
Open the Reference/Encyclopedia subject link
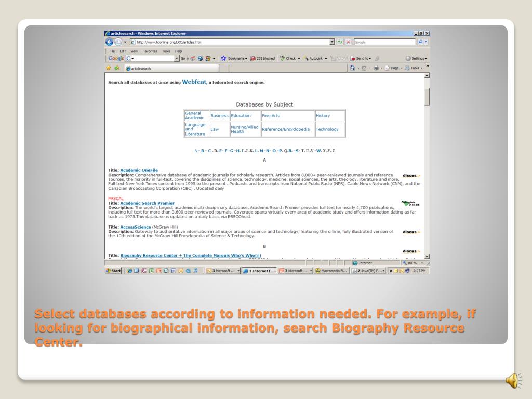[x=286, y=129]
